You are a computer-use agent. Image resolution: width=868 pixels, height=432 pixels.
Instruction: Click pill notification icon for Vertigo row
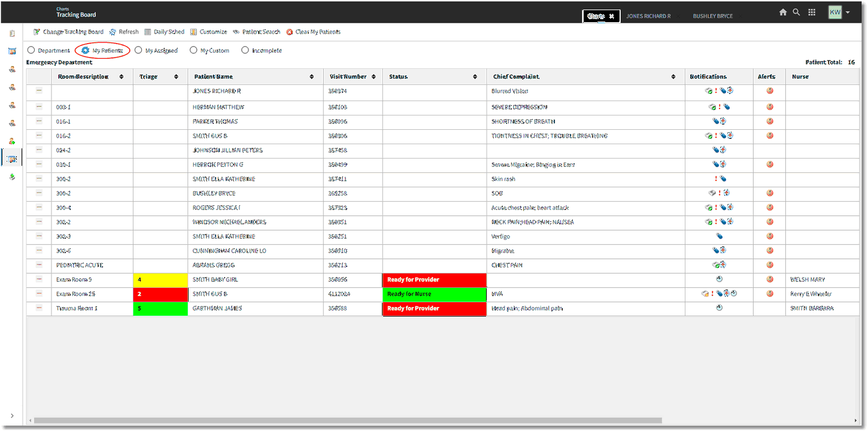[720, 236]
